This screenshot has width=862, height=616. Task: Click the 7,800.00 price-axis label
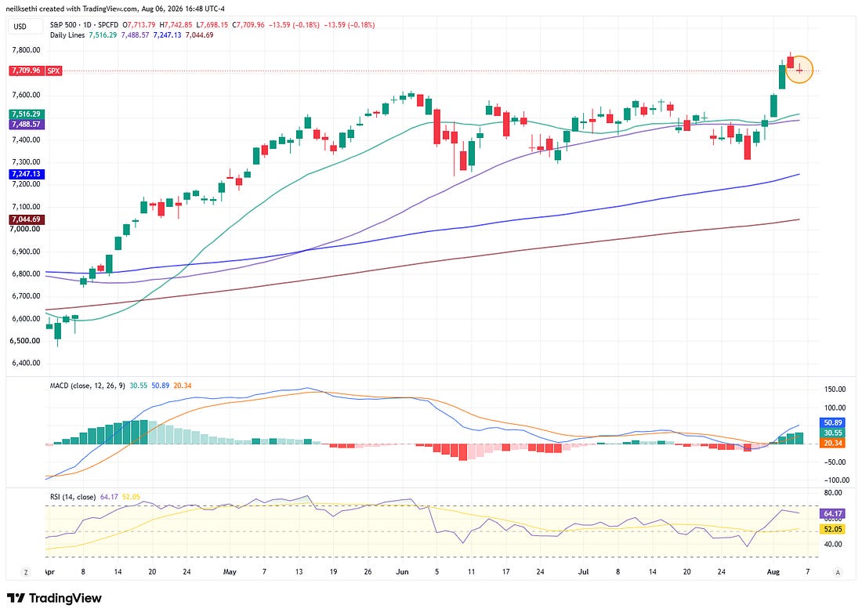26,50
